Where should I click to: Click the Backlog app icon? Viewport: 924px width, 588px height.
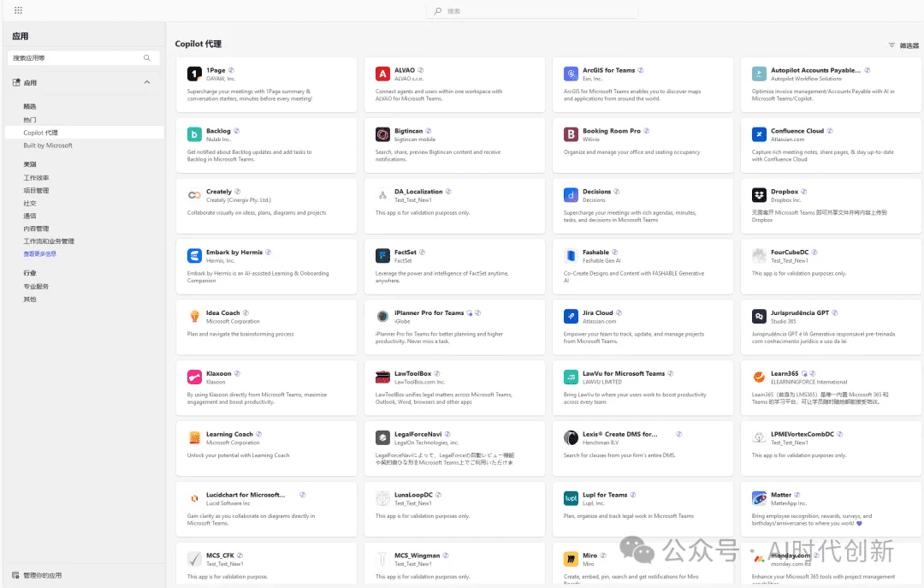point(194,134)
